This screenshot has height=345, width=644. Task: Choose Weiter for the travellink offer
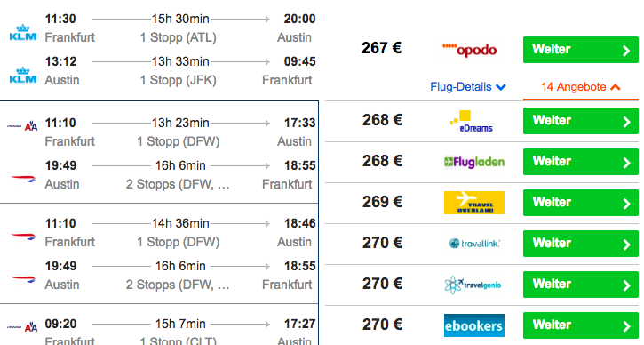[580, 244]
